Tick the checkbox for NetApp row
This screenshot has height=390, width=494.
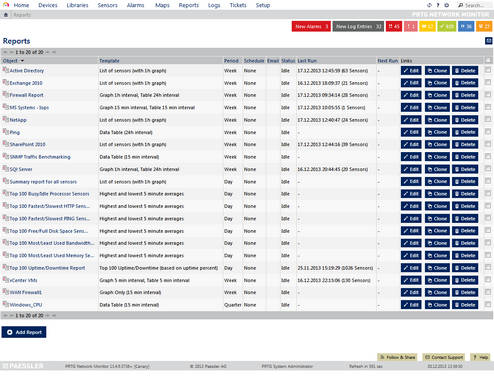click(x=488, y=119)
